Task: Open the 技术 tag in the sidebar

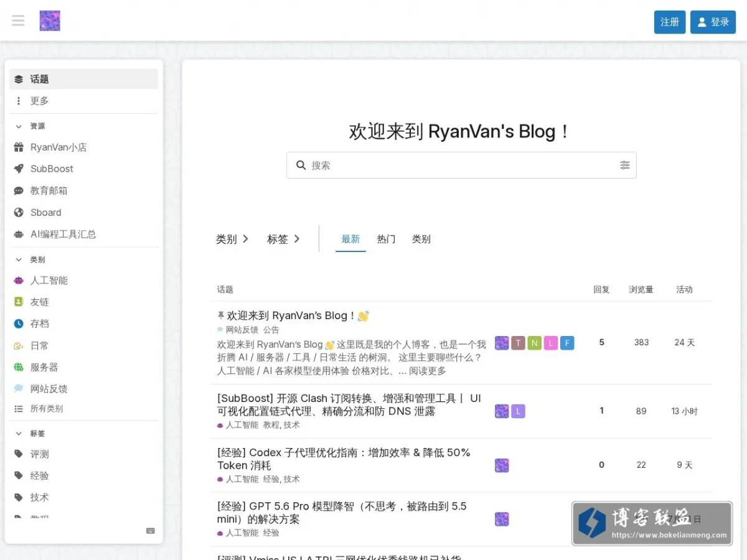Action: pyautogui.click(x=83, y=497)
